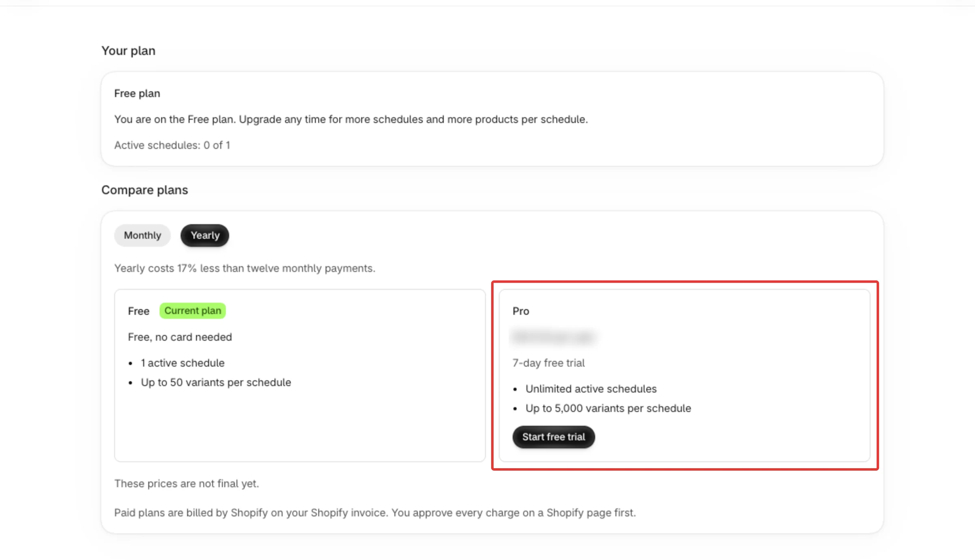
Task: Start the Pro free trial
Action: click(553, 437)
